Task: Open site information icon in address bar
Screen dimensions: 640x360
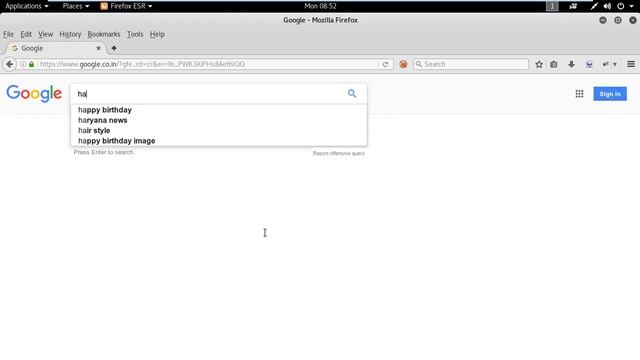Action: pos(23,64)
